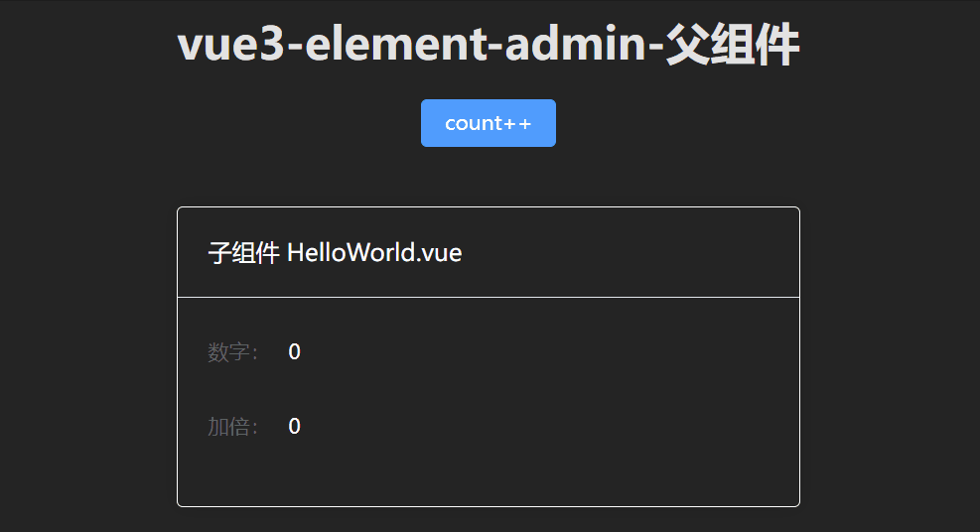Click the "加倍:" label

[x=234, y=427]
